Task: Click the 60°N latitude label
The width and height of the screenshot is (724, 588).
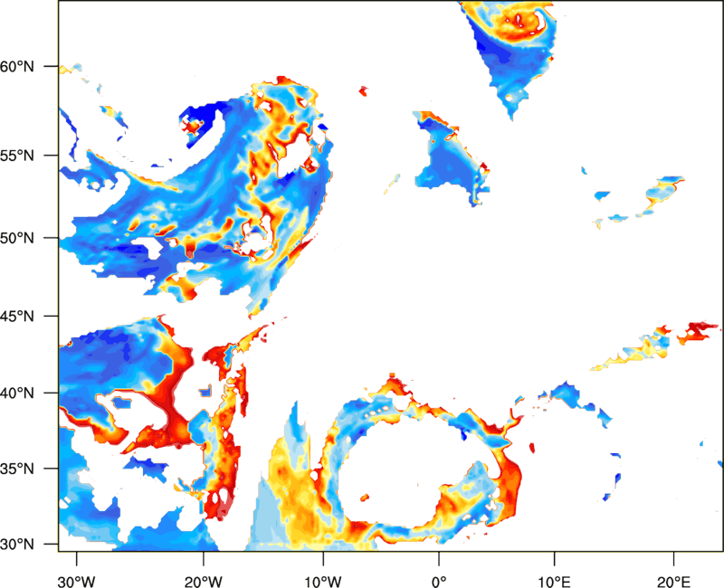Action: click(x=17, y=66)
